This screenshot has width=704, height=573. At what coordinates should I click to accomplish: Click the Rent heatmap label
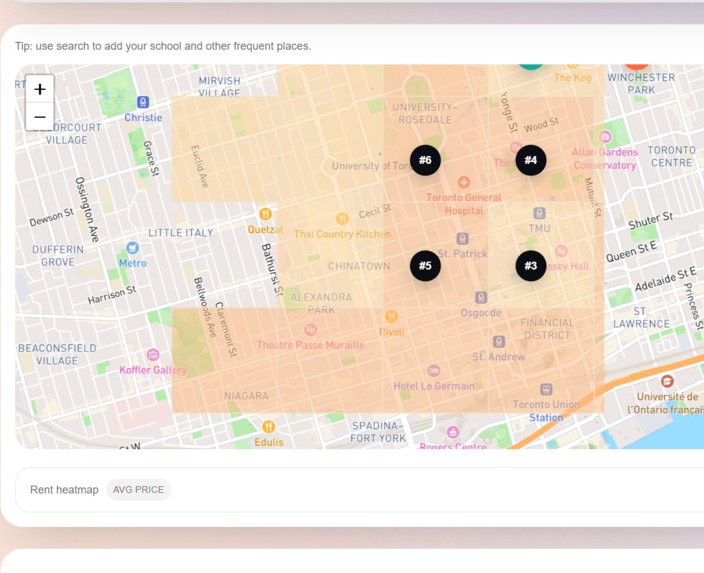point(64,490)
